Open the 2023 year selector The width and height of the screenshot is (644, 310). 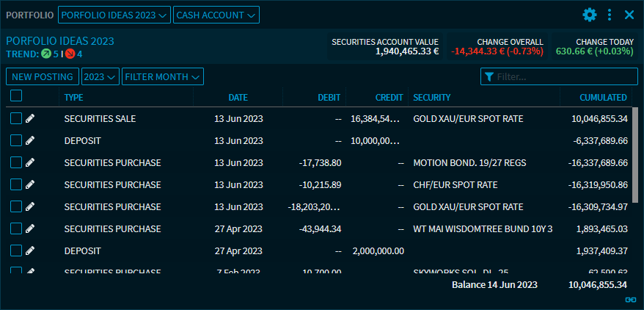pyautogui.click(x=100, y=76)
